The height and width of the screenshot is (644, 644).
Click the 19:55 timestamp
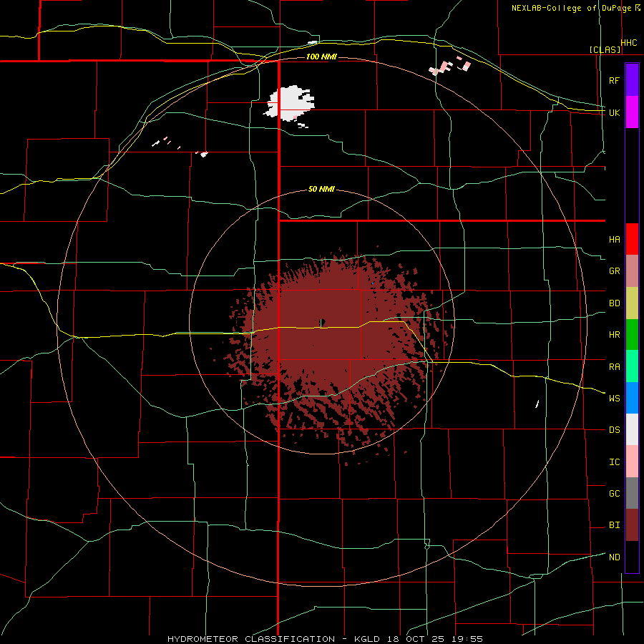466,639
